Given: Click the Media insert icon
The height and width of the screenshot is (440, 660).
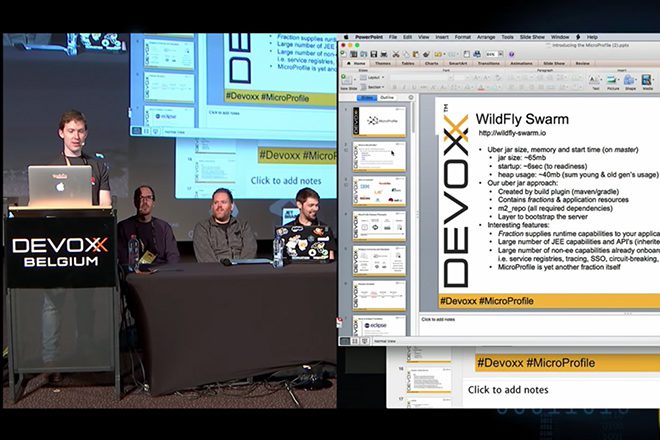Looking at the screenshot, I should click(646, 80).
